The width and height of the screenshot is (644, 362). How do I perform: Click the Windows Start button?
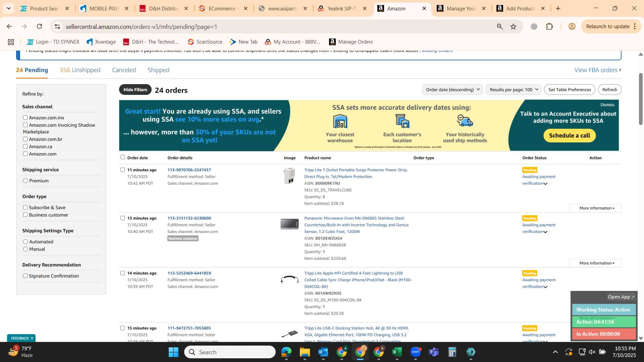point(173,352)
